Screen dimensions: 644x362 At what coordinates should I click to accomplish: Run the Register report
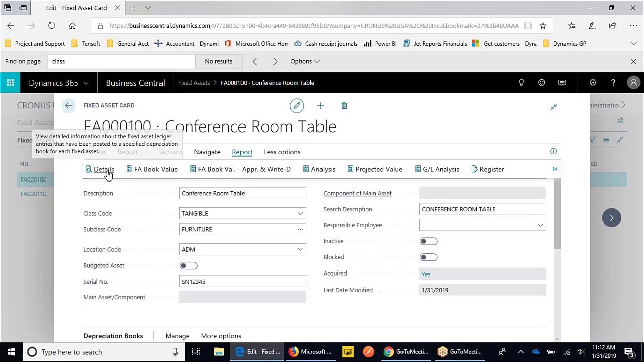[488, 169]
